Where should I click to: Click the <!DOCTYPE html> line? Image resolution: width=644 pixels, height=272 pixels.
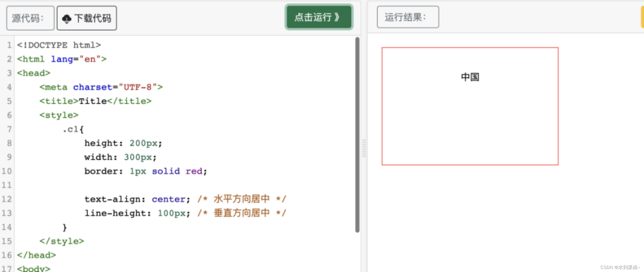click(x=59, y=45)
